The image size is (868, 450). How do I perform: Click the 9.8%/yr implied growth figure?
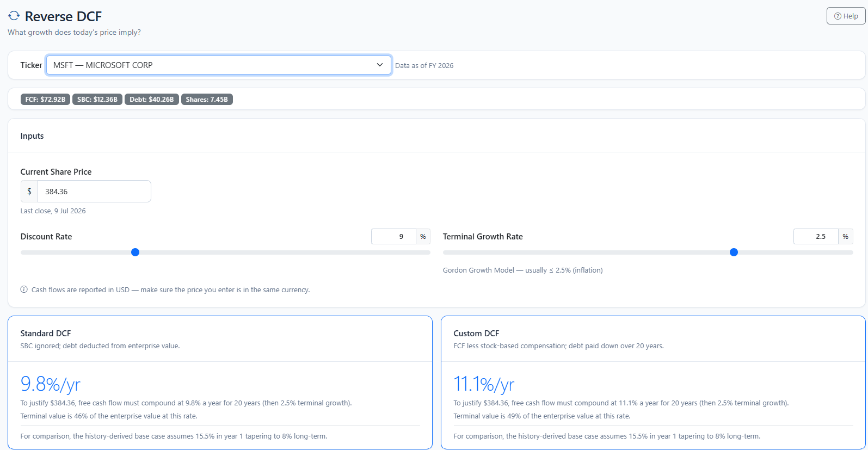51,384
